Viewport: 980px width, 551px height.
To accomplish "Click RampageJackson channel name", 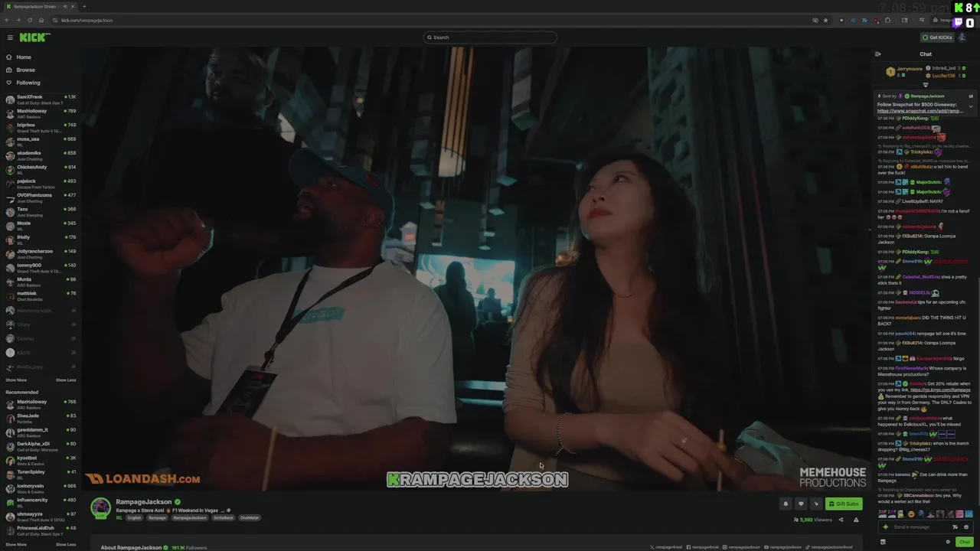I will pos(143,502).
